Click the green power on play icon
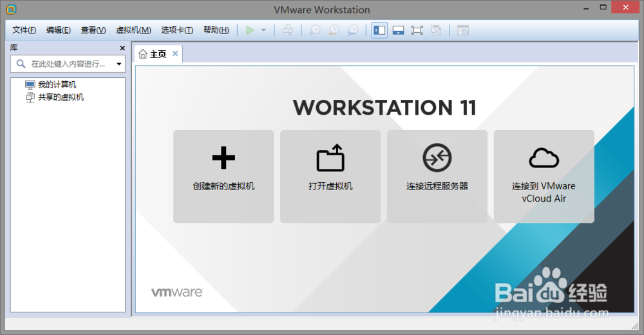 250,30
